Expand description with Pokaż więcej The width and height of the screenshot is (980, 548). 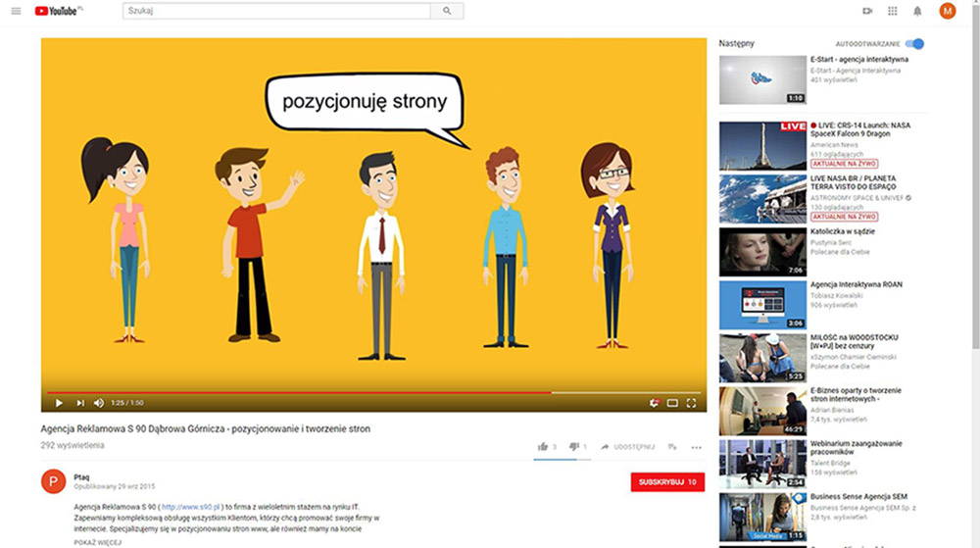click(x=96, y=542)
